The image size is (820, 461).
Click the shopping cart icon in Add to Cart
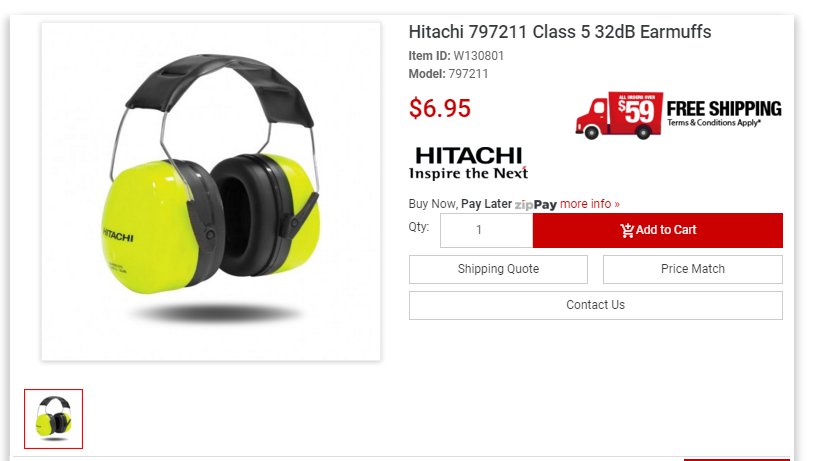click(x=627, y=230)
